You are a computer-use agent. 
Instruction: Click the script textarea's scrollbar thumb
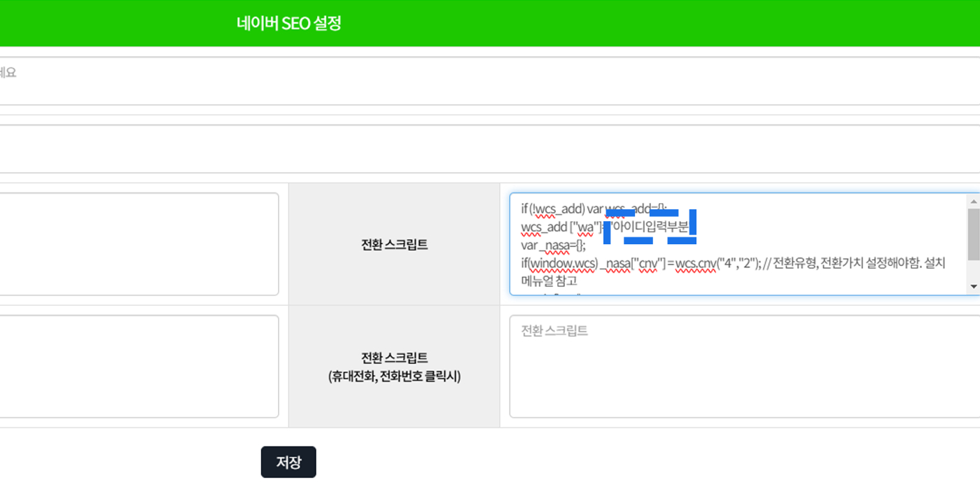(x=973, y=234)
